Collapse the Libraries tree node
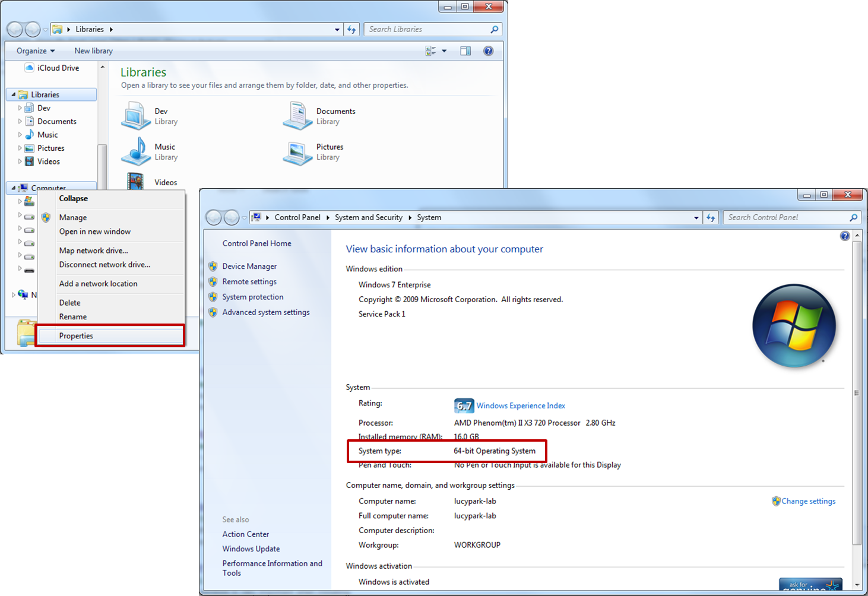868x596 pixels. (13, 94)
